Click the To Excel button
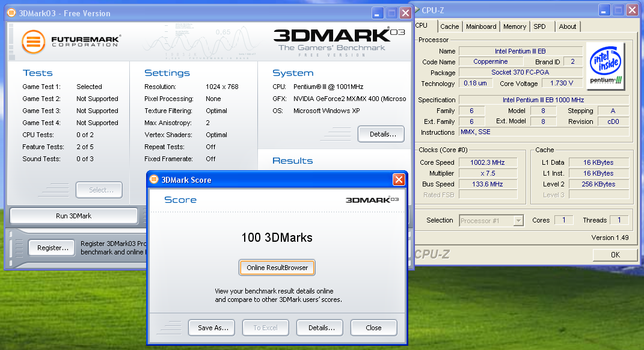 (265, 327)
